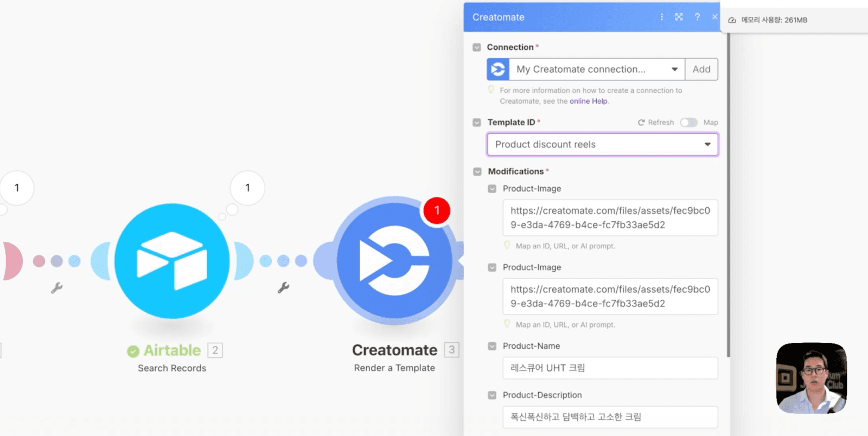Viewport: 868px width, 436px height.
Task: Click the Refresh icon for Template ID
Action: [x=641, y=123]
